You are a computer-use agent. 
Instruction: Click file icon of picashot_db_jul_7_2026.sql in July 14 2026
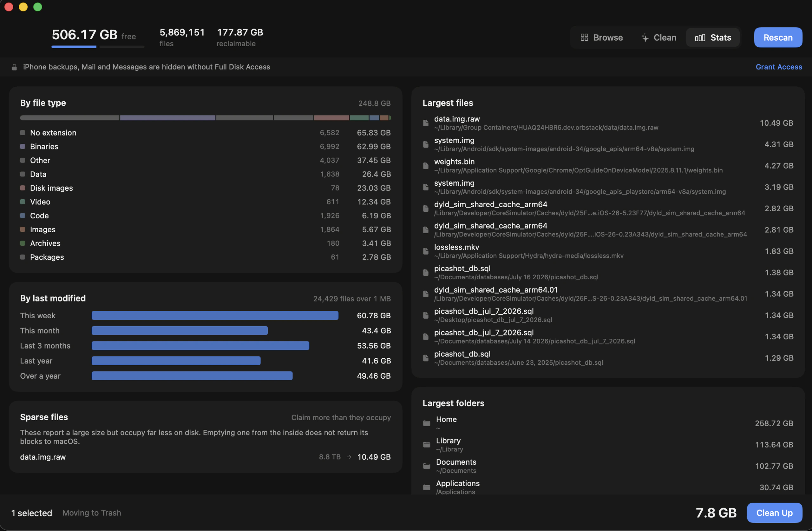click(x=426, y=337)
